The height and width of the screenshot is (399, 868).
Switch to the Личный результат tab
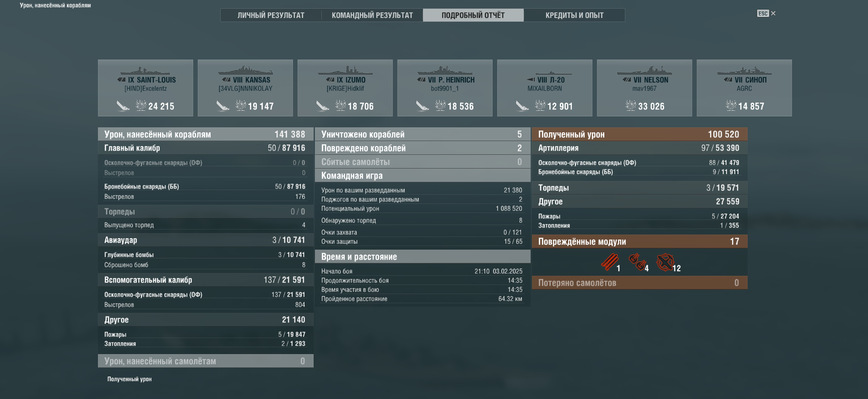(271, 15)
